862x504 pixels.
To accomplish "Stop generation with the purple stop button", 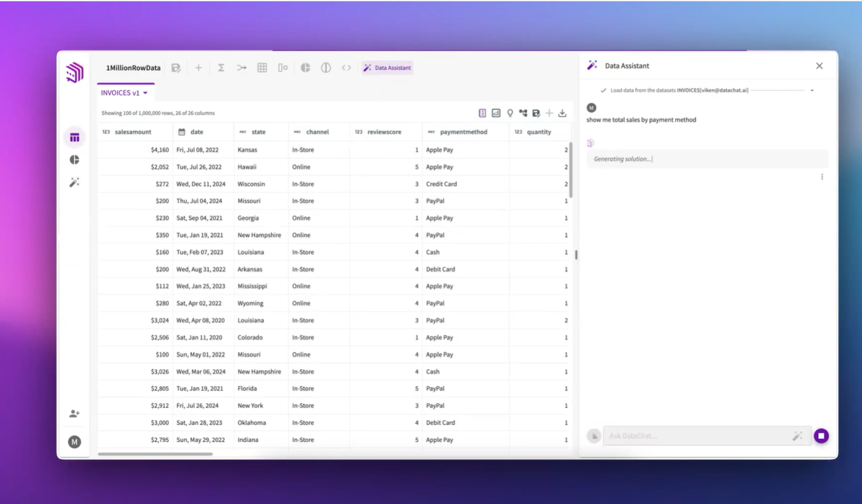I will pyautogui.click(x=821, y=436).
